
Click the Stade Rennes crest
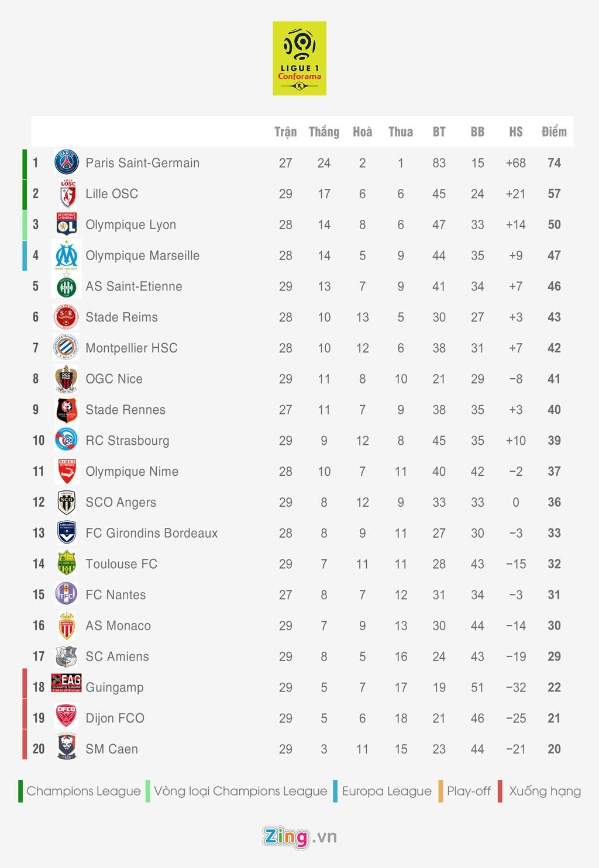[x=67, y=410]
